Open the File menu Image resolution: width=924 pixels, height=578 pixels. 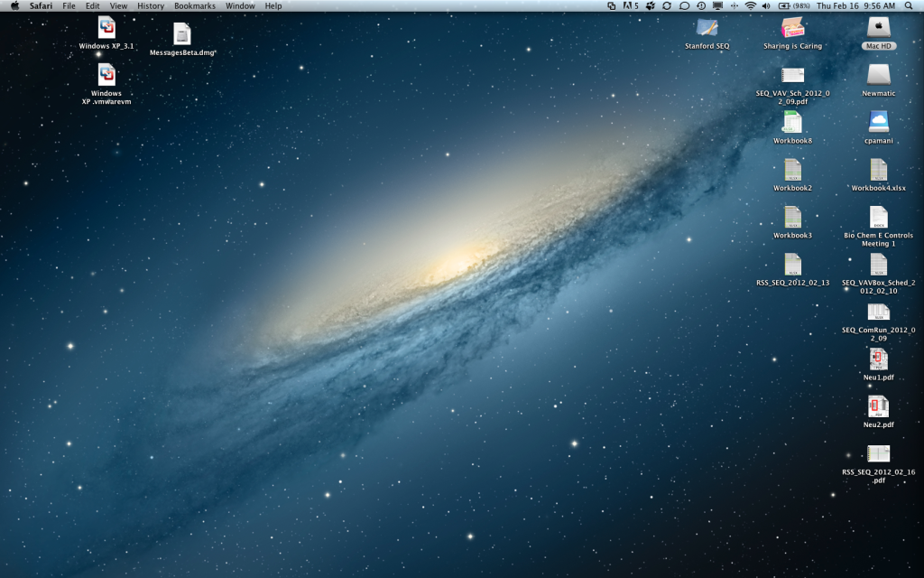[69, 6]
